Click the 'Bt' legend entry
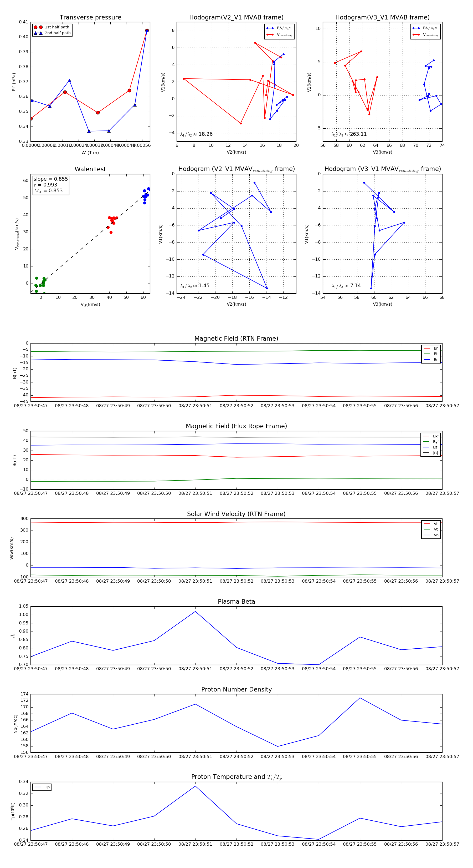 pos(431,354)
